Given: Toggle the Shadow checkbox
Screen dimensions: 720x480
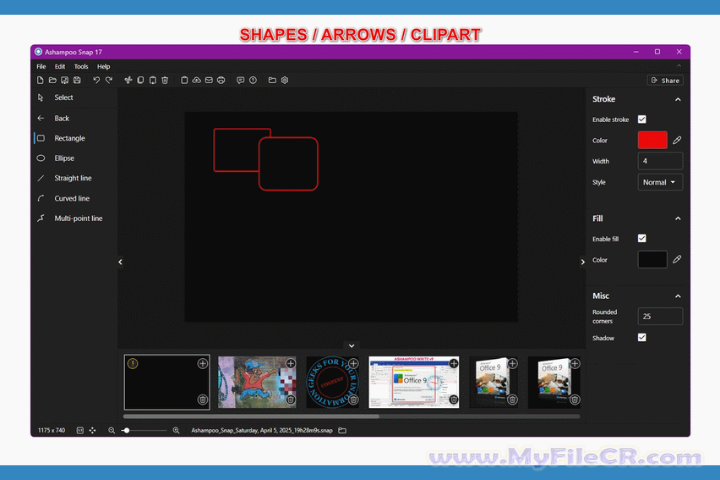Looking at the screenshot, I should pos(642,338).
